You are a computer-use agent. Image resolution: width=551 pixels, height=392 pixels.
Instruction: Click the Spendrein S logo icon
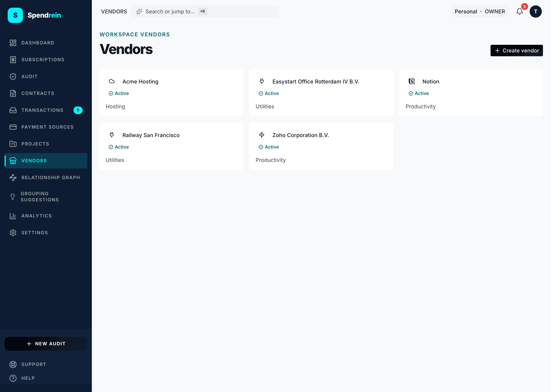[x=15, y=15]
